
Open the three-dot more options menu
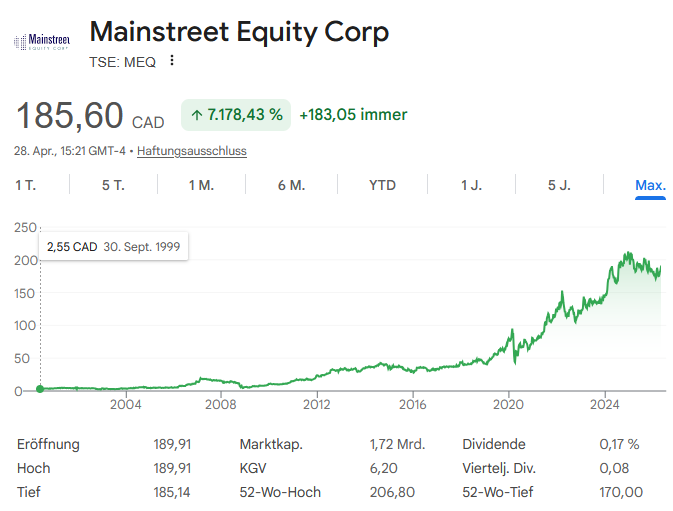[172, 61]
